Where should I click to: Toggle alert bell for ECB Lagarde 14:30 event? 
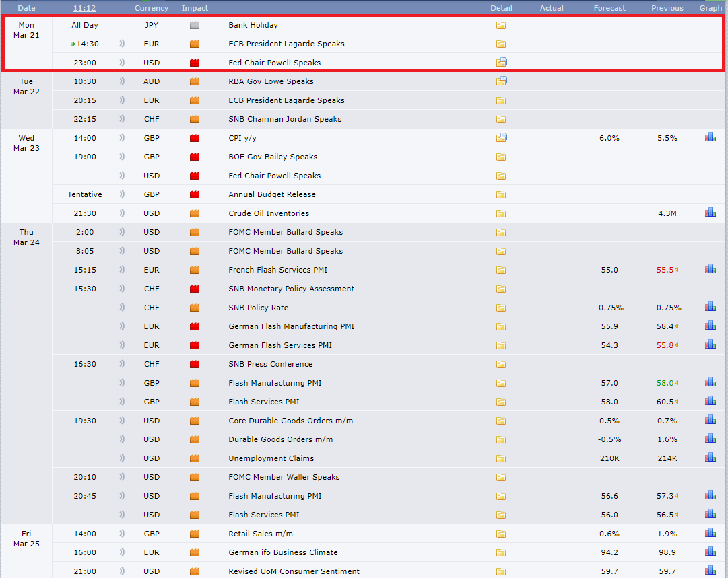pos(122,44)
